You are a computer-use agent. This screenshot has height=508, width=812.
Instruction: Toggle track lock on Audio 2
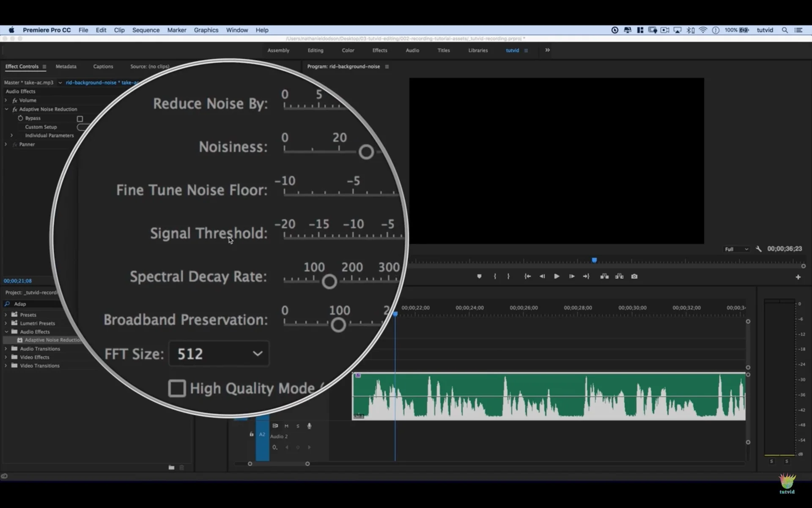click(251, 434)
